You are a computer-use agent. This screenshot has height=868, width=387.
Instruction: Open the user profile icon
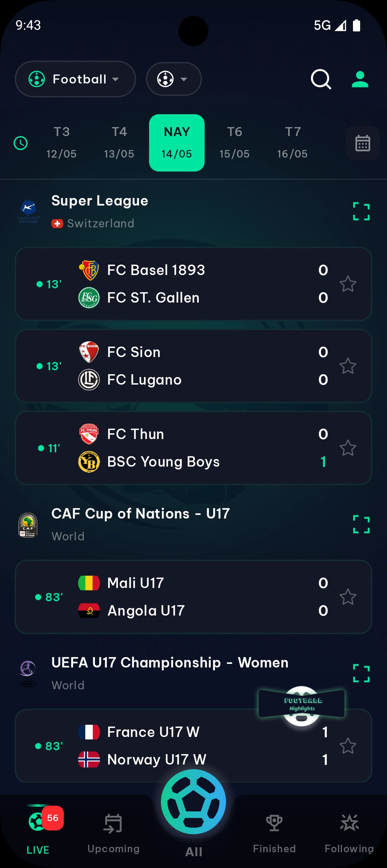point(360,79)
